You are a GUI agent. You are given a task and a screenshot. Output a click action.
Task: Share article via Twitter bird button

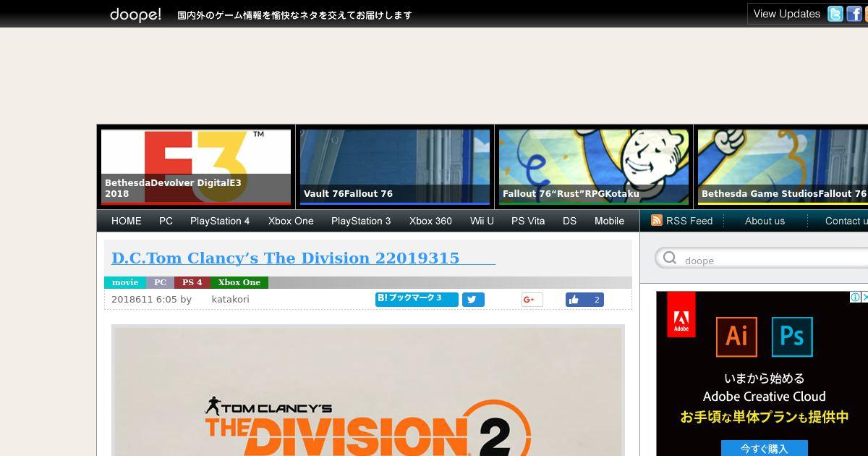(x=473, y=300)
